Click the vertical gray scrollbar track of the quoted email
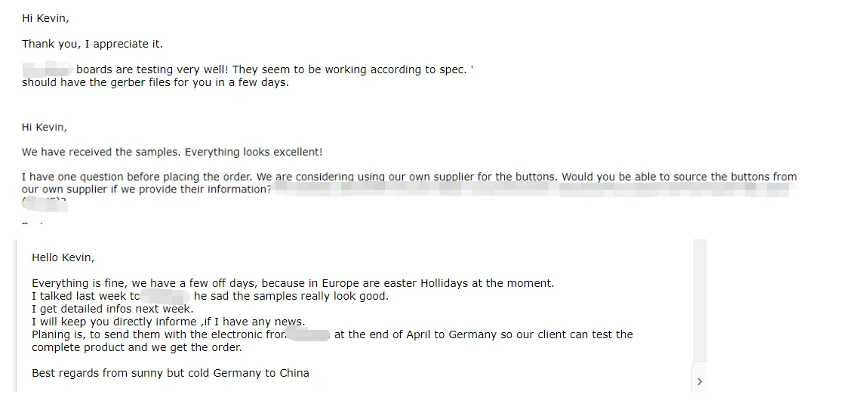This screenshot has width=868, height=419. click(699, 300)
